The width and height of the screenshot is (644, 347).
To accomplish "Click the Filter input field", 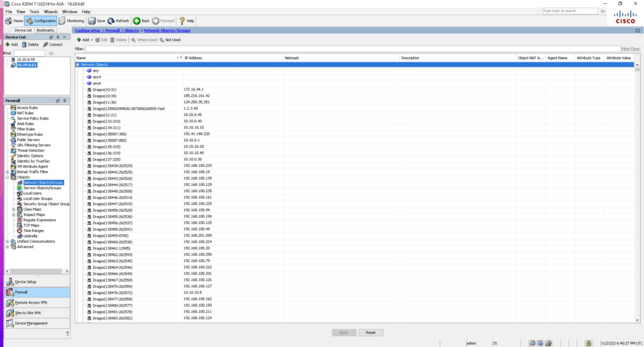I will (352, 49).
